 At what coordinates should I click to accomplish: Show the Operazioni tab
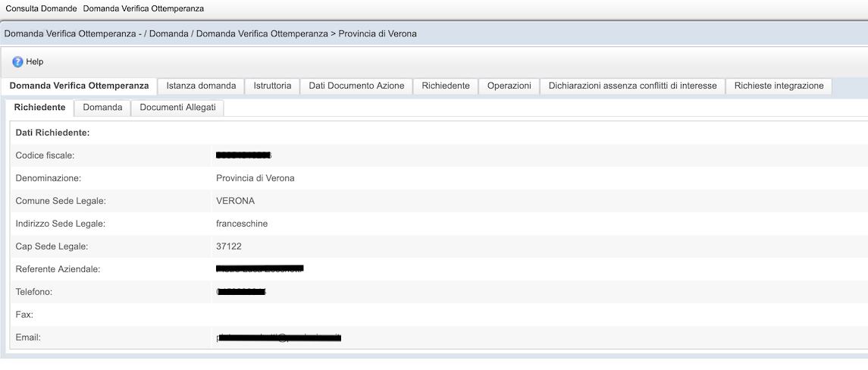click(509, 86)
